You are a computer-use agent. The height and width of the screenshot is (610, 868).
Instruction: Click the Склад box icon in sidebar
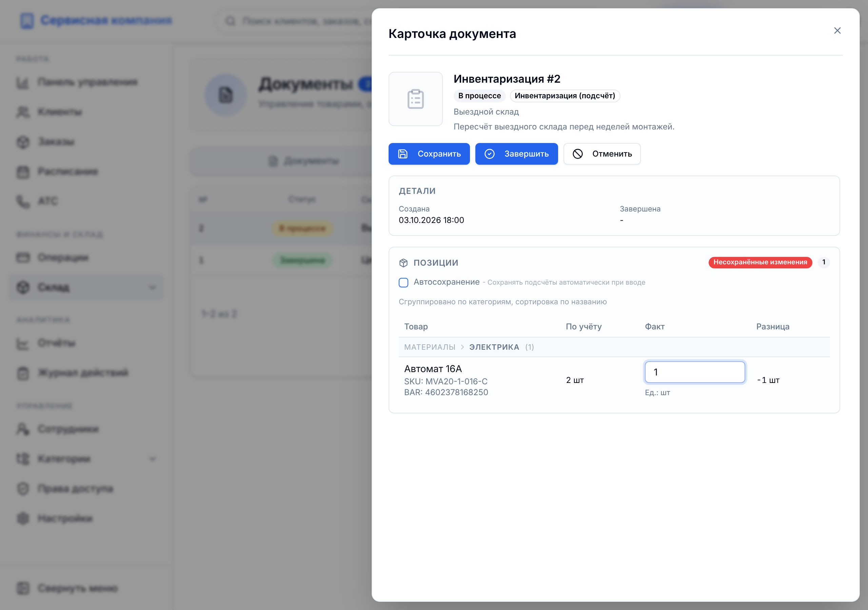point(23,288)
